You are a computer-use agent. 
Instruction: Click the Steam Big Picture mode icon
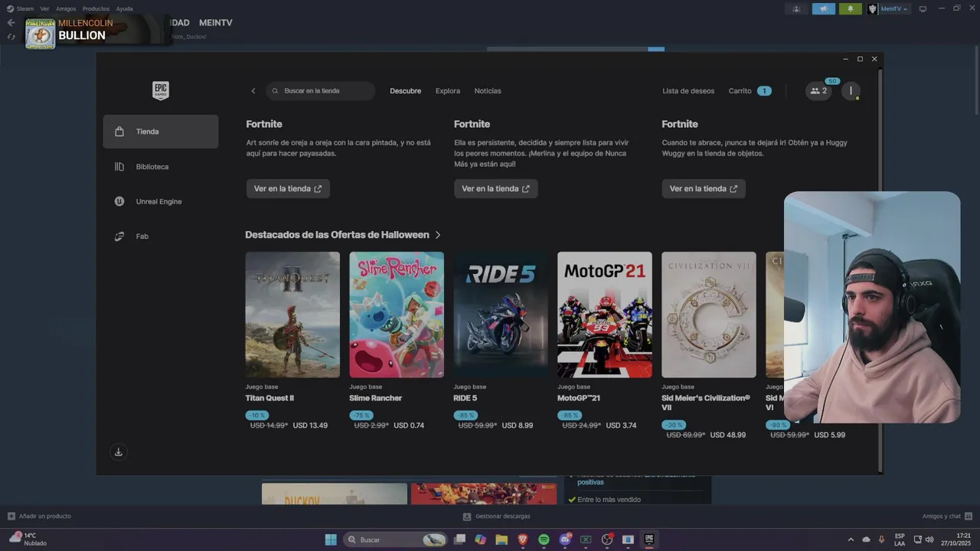click(x=923, y=8)
